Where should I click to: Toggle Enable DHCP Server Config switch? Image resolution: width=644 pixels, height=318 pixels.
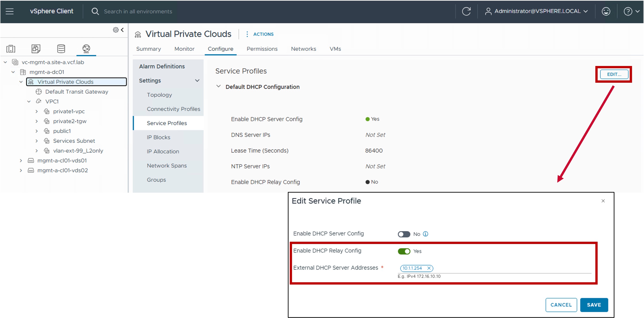point(404,234)
